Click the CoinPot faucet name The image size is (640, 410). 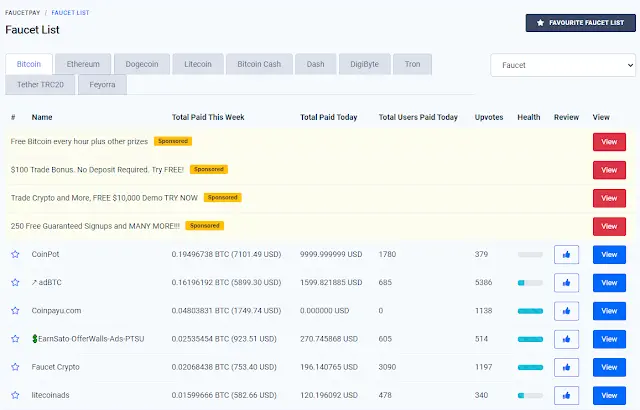[x=45, y=254]
